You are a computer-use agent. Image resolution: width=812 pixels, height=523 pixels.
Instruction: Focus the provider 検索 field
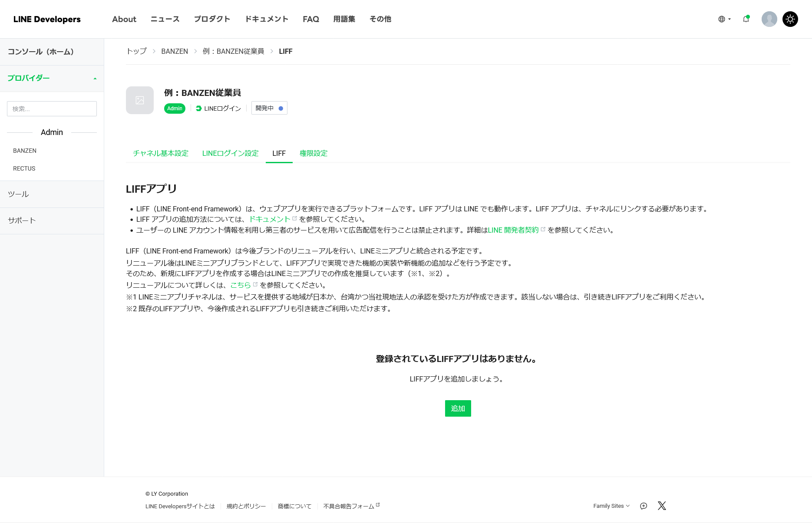pos(52,109)
